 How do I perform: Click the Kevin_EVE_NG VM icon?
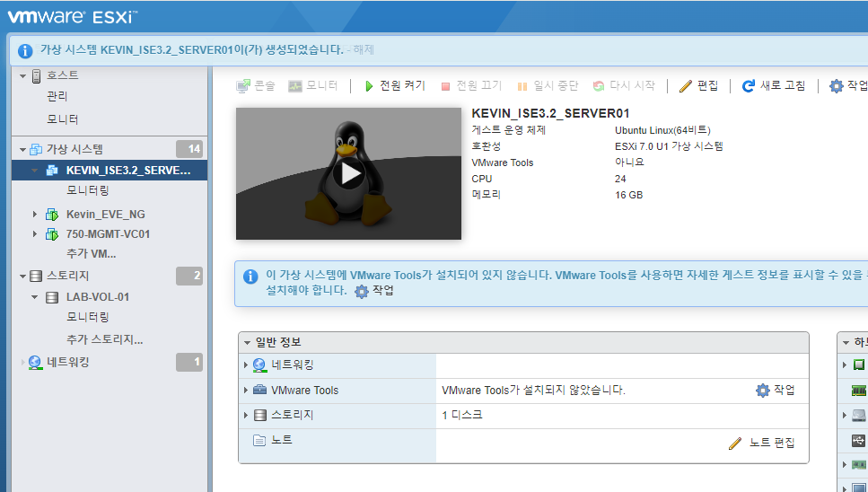[51, 215]
